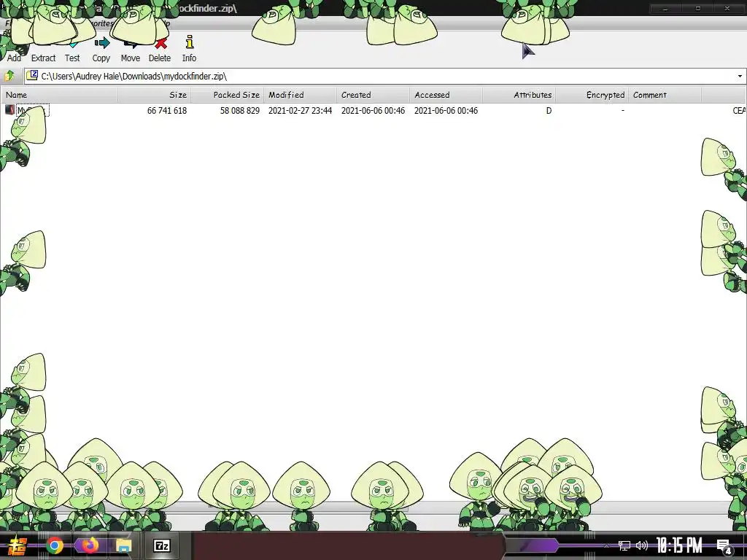Click the modified date 2021-02-27 23:44
This screenshot has width=747, height=560.
(300, 111)
